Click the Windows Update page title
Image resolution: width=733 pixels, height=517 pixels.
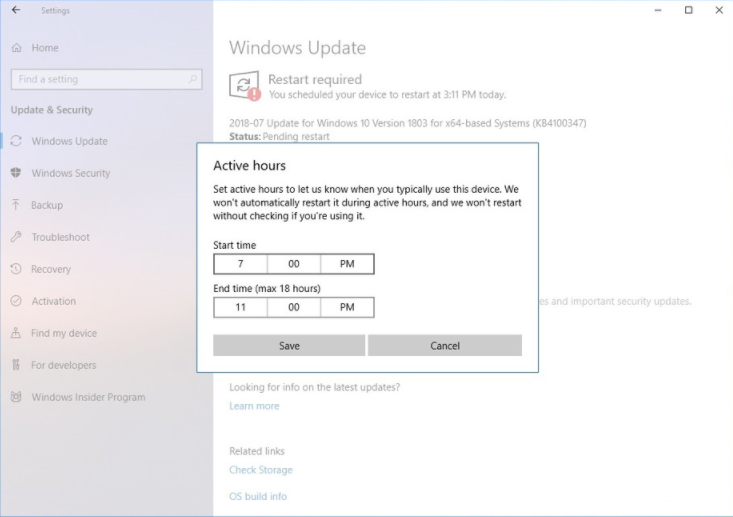tap(297, 48)
